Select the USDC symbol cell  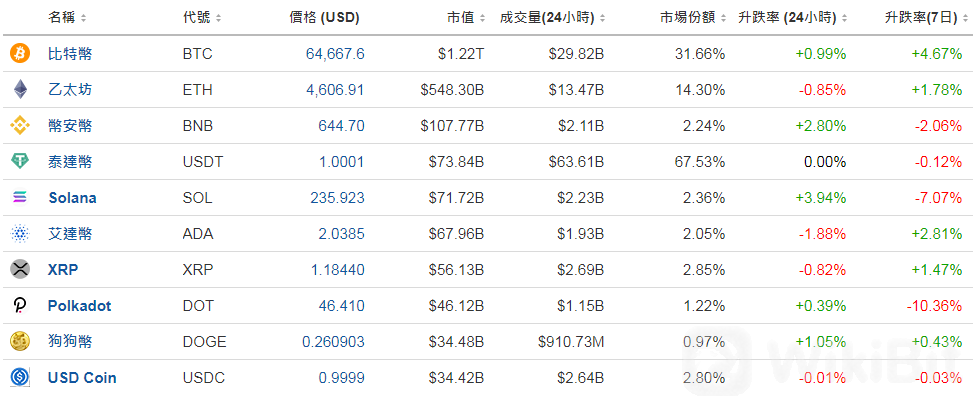204,378
